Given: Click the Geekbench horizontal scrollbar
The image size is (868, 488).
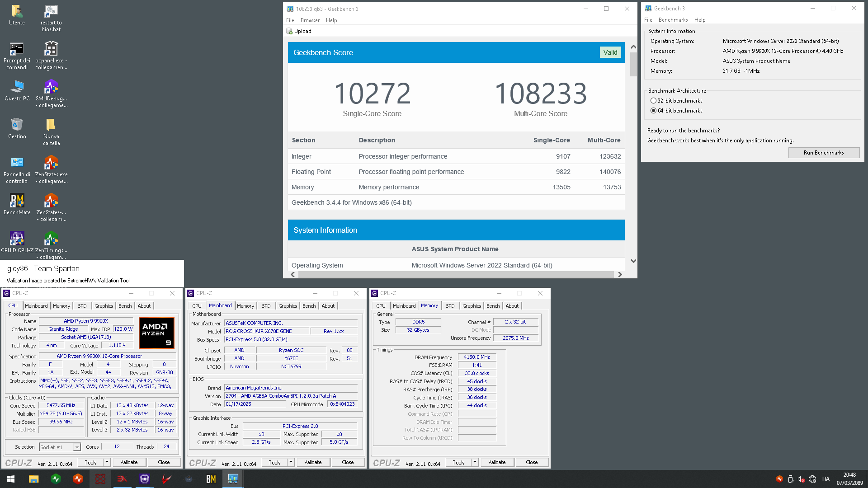Looking at the screenshot, I should point(456,274).
